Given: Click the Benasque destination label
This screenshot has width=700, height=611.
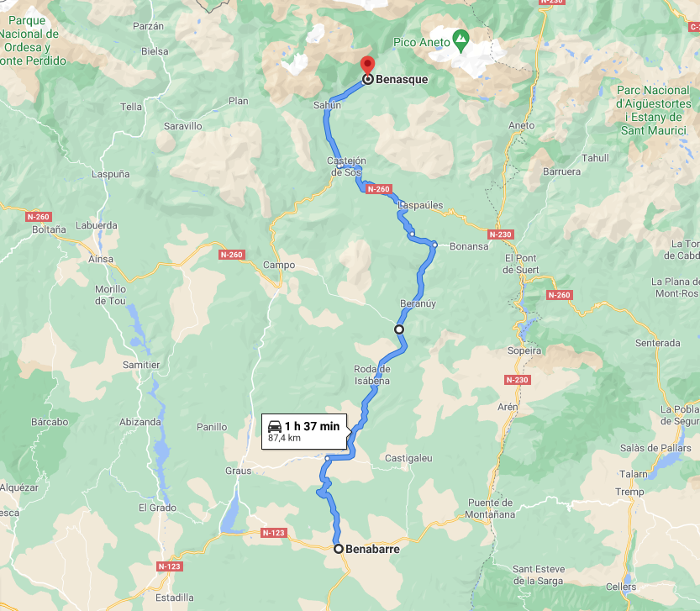Looking at the screenshot, I should 402,79.
